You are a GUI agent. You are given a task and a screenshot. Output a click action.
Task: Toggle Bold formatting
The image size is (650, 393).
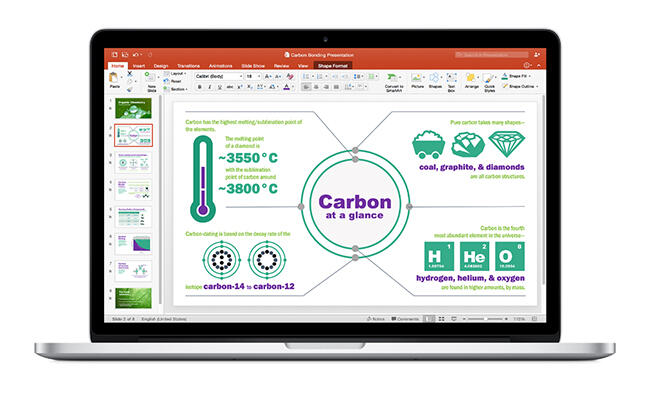click(200, 87)
